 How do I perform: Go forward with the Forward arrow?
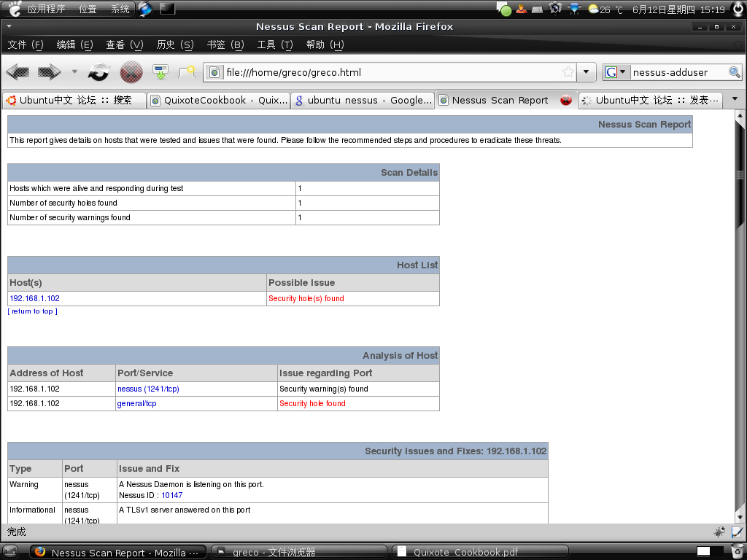(x=50, y=72)
